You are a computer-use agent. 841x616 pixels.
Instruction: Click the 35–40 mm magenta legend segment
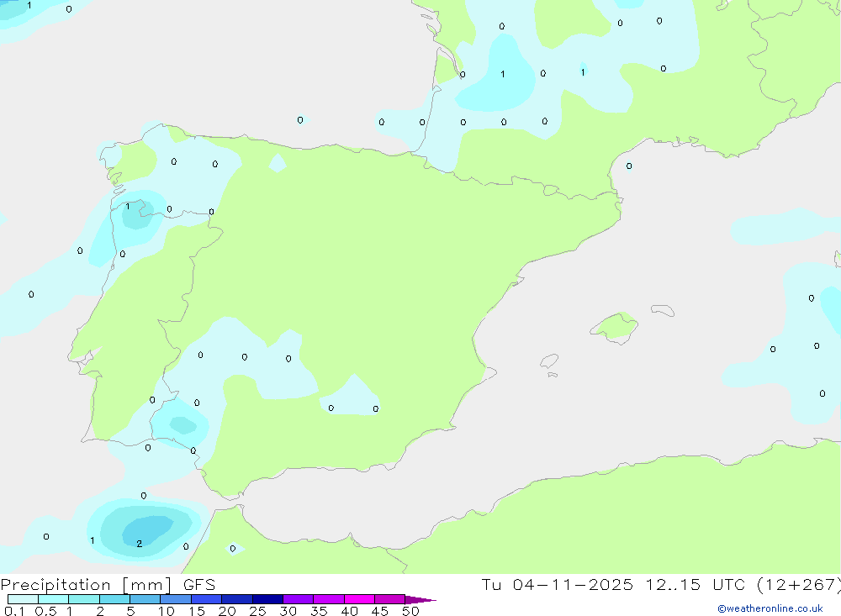click(329, 599)
